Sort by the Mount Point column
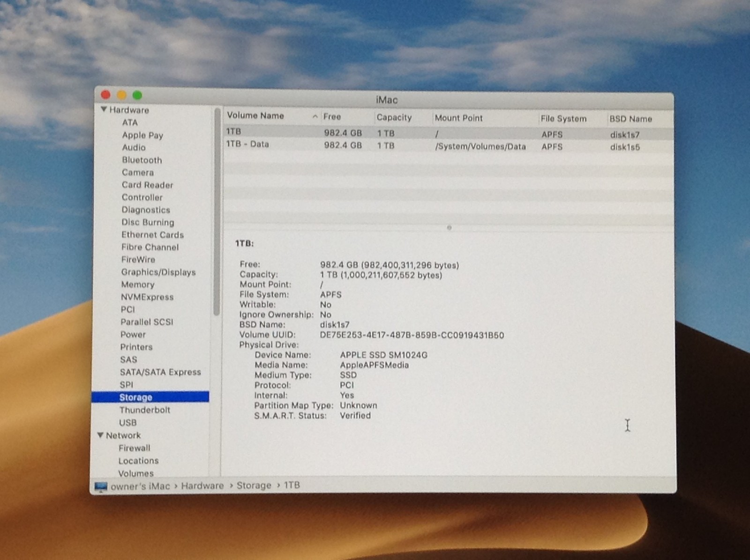Viewport: 750px width, 560px height. [485, 118]
